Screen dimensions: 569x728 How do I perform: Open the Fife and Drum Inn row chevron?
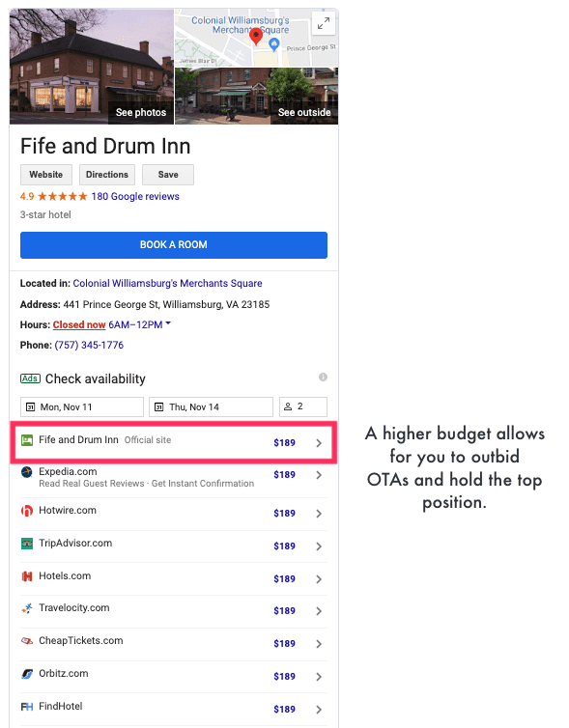coord(319,443)
